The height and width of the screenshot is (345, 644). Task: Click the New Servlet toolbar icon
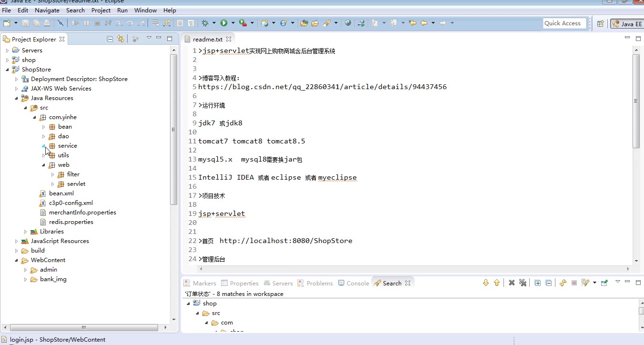[283, 23]
